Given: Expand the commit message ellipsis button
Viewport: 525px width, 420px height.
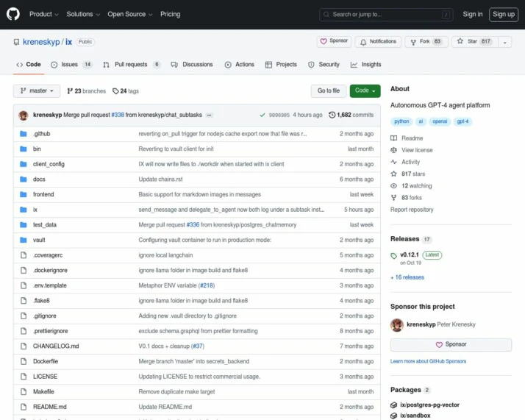Looking at the screenshot, I should 210,115.
